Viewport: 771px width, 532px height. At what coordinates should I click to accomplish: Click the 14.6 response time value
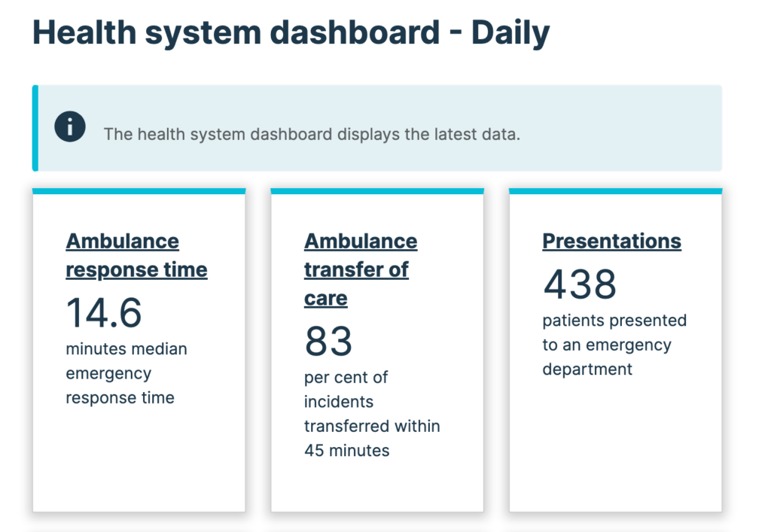[104, 312]
